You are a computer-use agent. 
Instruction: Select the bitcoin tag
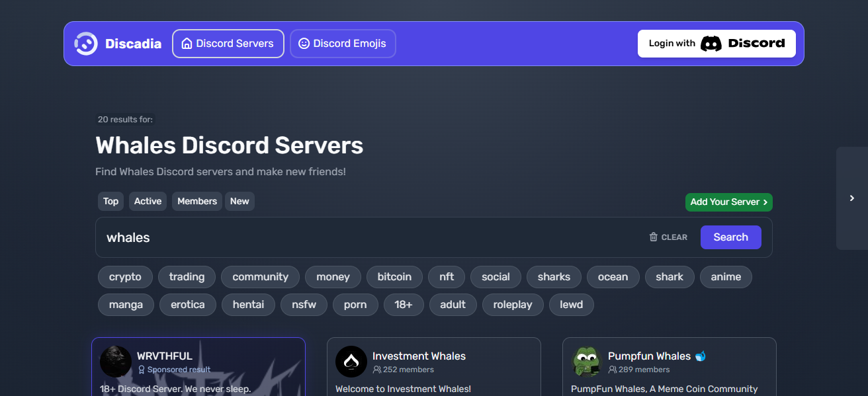[x=394, y=277]
